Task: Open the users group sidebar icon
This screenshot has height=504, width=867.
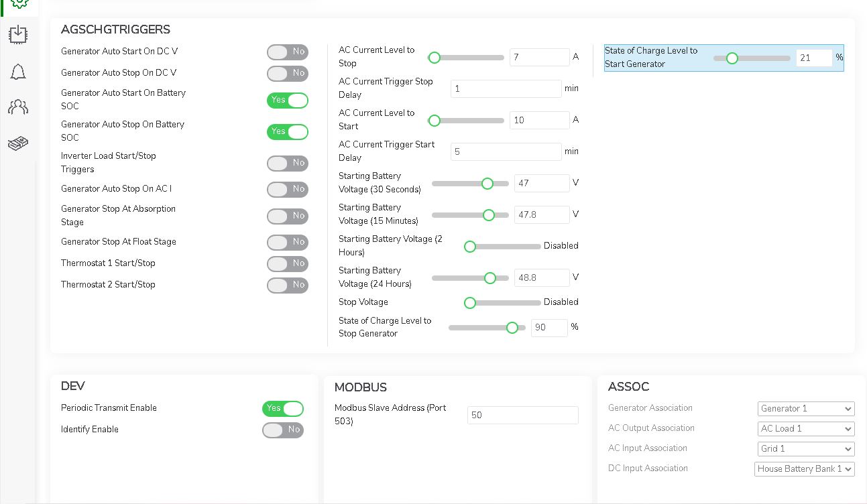Action: pos(18,107)
